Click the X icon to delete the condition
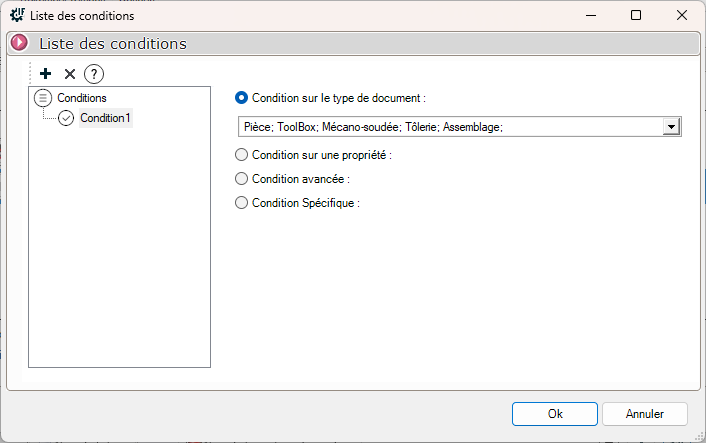This screenshot has width=706, height=443. (70, 74)
